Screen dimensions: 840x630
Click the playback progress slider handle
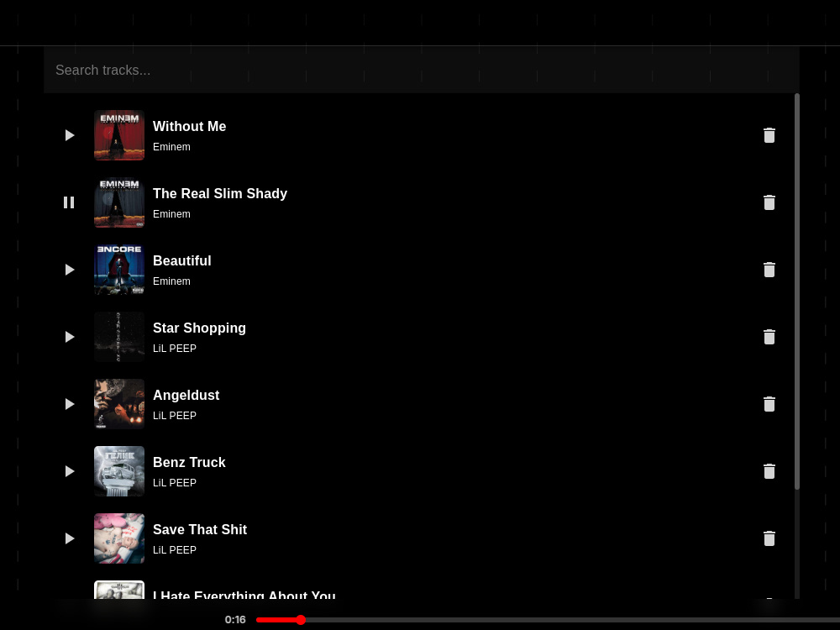(x=301, y=620)
